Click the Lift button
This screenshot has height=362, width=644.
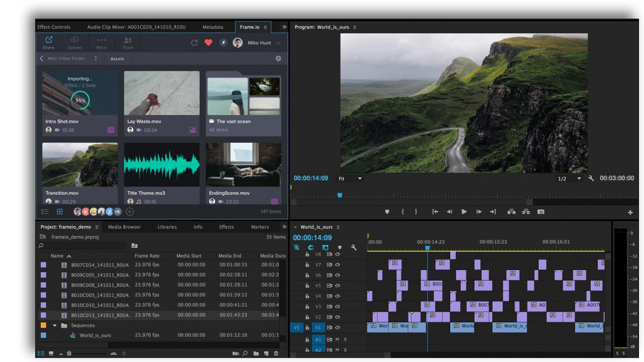click(511, 212)
